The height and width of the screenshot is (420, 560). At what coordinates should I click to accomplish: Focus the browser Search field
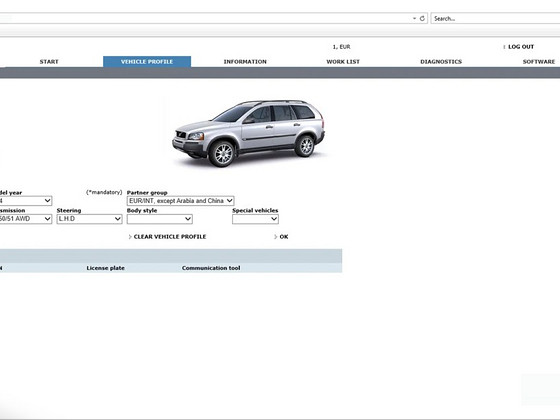click(495, 18)
